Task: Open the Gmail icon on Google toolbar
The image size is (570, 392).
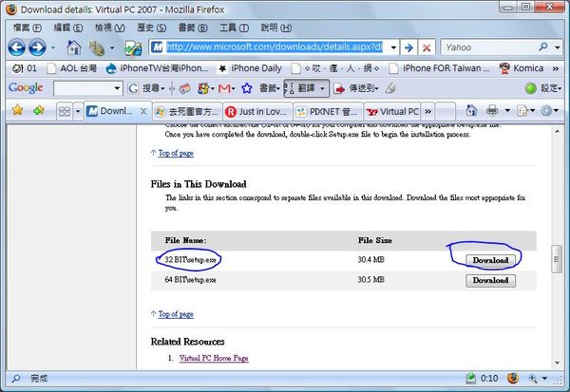Action: point(224,88)
